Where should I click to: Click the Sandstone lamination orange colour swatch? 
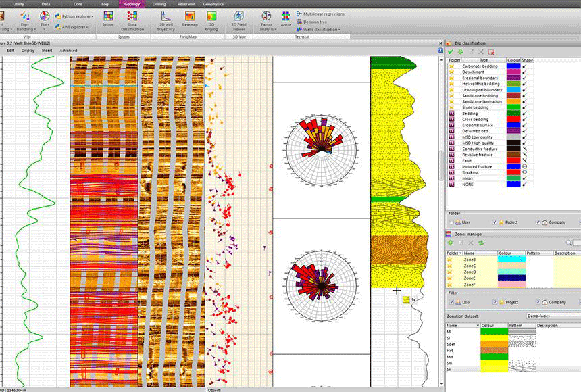coord(513,101)
